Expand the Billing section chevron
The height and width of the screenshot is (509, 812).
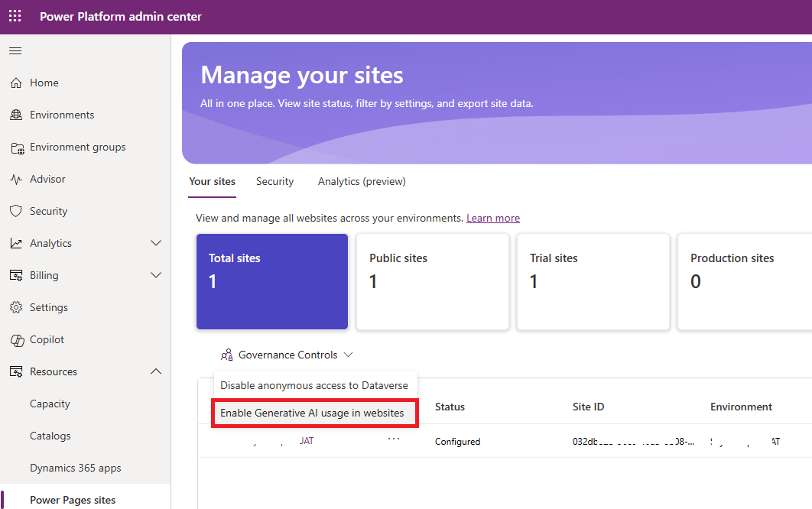click(x=156, y=275)
